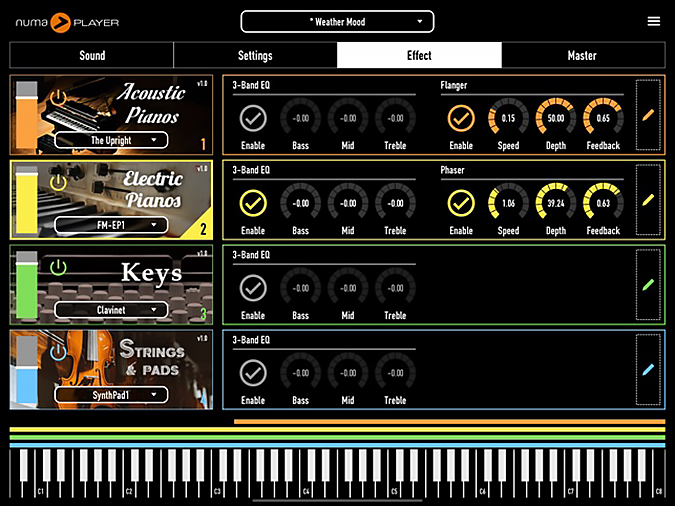Click yellow edit pencil for Electric Pianos effects

tap(648, 200)
